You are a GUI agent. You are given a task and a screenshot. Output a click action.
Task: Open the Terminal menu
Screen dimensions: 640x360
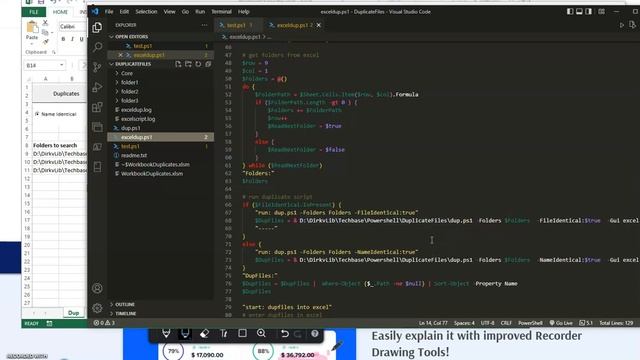pyautogui.click(x=221, y=12)
